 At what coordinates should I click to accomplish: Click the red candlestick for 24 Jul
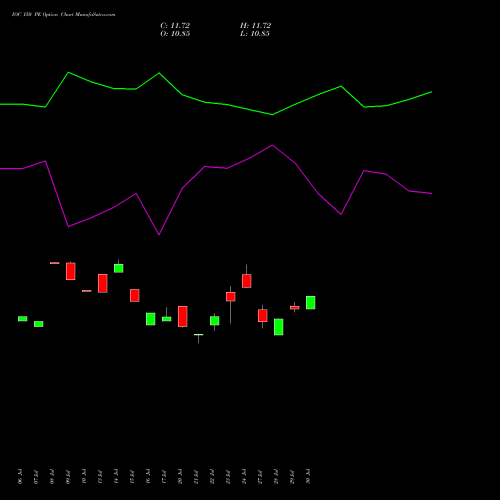[247, 281]
